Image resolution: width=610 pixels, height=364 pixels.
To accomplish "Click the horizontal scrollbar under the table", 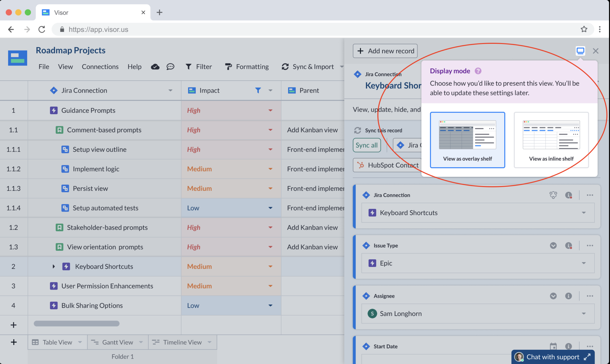I will [77, 324].
